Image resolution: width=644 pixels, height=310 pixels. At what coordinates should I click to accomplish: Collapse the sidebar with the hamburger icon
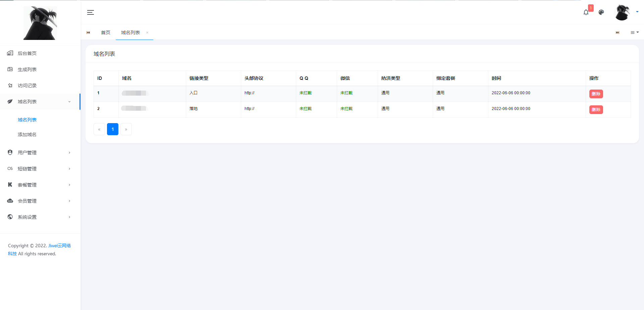pyautogui.click(x=90, y=12)
